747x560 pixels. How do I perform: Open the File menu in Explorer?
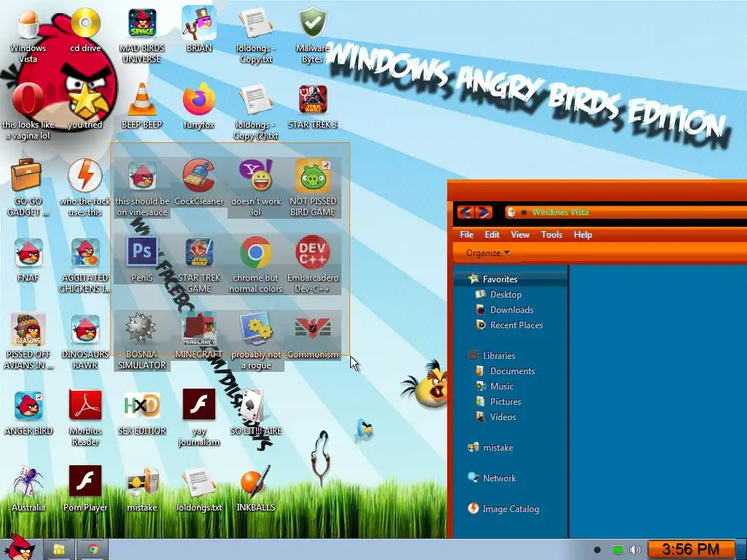[x=466, y=234]
